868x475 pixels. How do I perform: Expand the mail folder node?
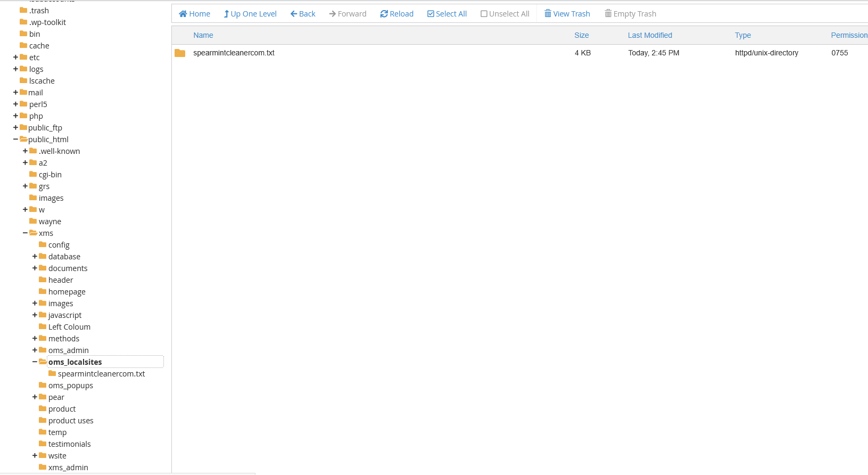click(x=15, y=93)
